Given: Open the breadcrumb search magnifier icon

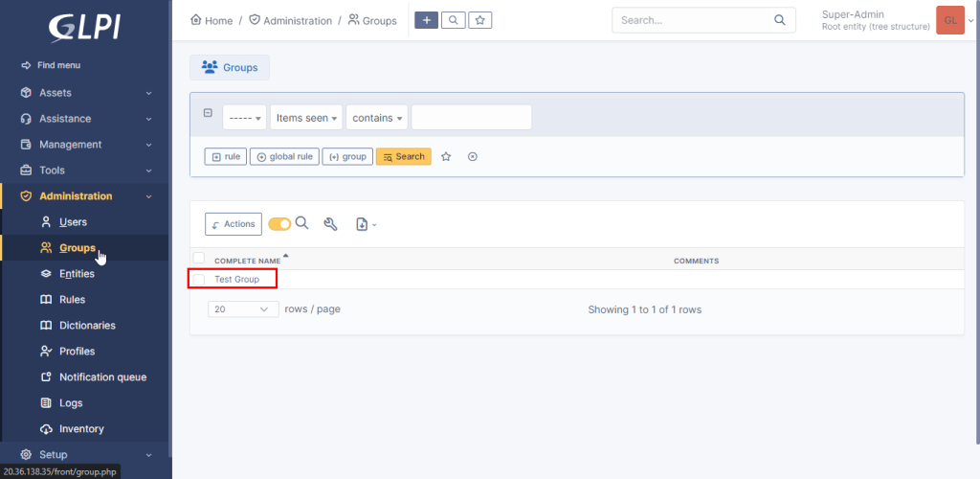Looking at the screenshot, I should [453, 20].
